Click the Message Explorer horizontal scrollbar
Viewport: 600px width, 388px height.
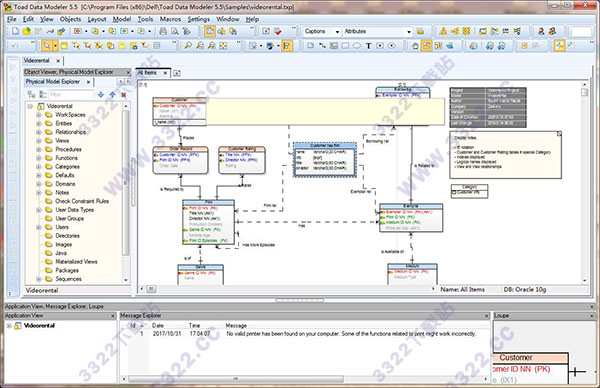tap(235, 379)
